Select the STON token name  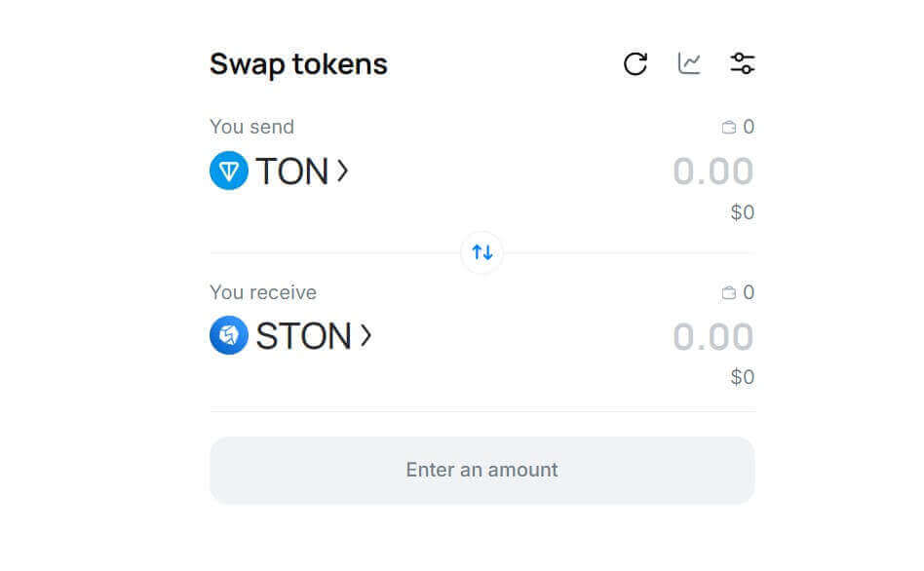(x=303, y=336)
